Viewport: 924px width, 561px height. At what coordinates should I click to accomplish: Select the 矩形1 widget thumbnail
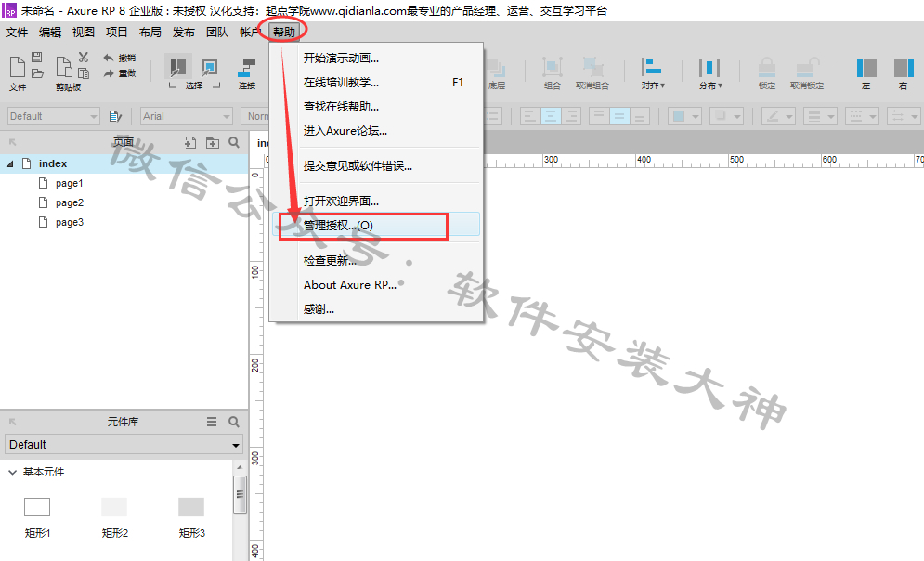click(x=37, y=507)
